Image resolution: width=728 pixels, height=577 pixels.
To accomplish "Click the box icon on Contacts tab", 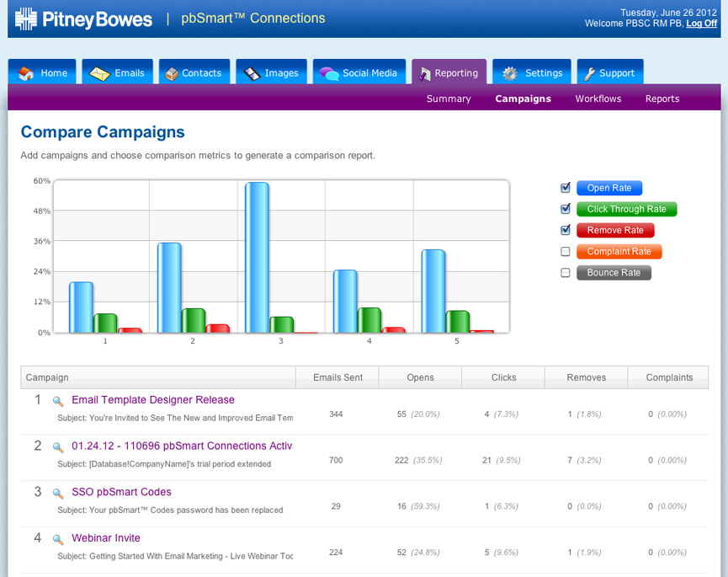I will tap(172, 74).
